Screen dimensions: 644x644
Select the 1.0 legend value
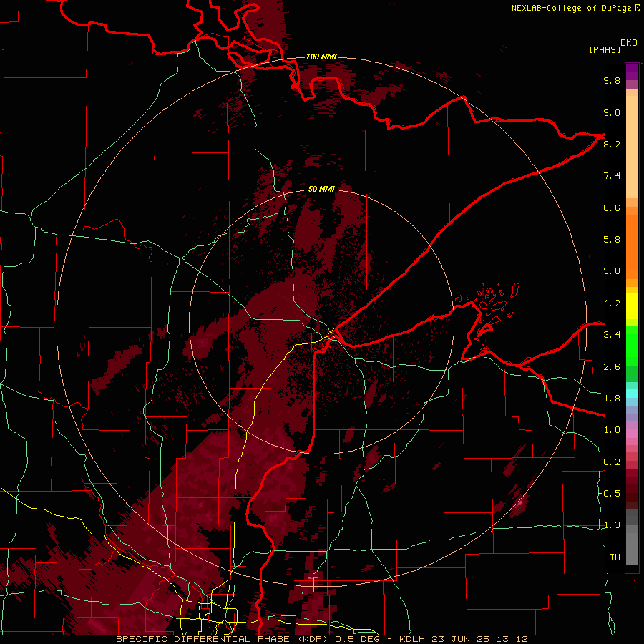612,430
